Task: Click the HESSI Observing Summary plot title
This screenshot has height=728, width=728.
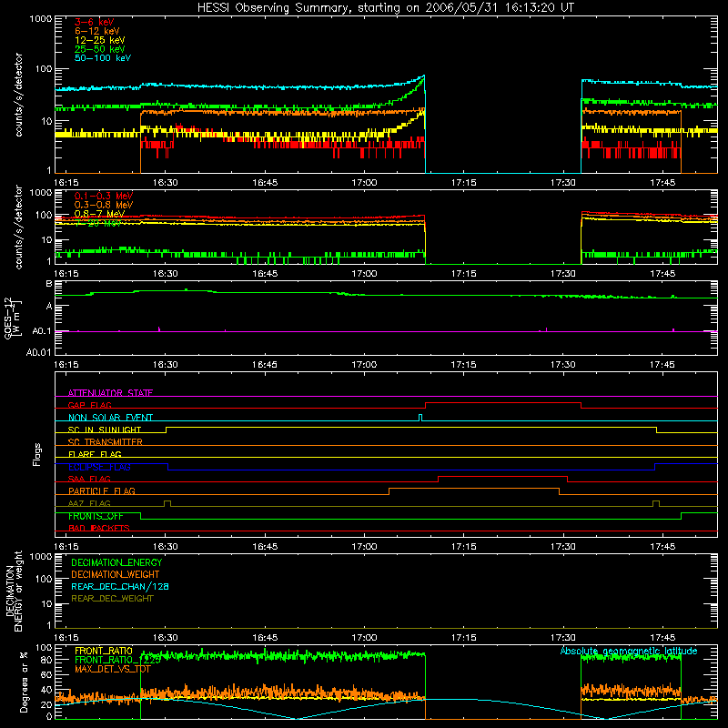Action: coord(386,8)
